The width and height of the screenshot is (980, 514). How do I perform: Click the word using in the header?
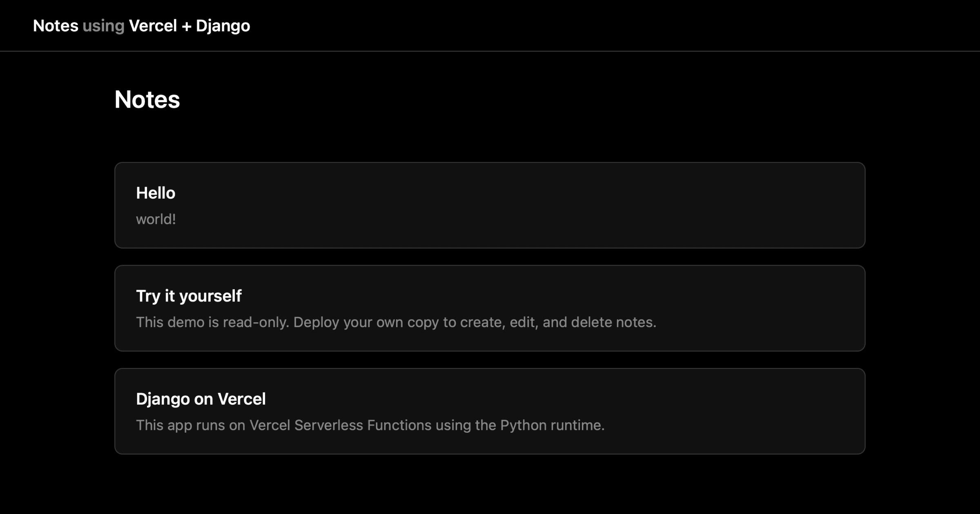coord(104,25)
